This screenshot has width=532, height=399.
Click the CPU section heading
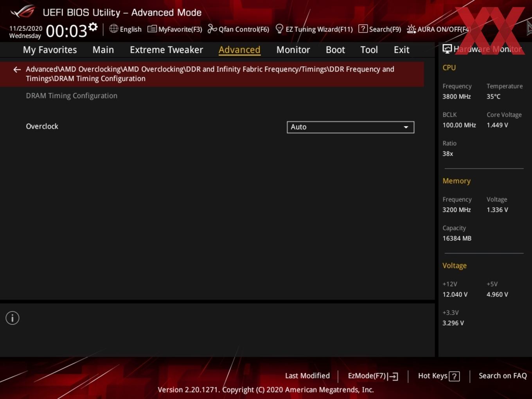click(x=449, y=67)
